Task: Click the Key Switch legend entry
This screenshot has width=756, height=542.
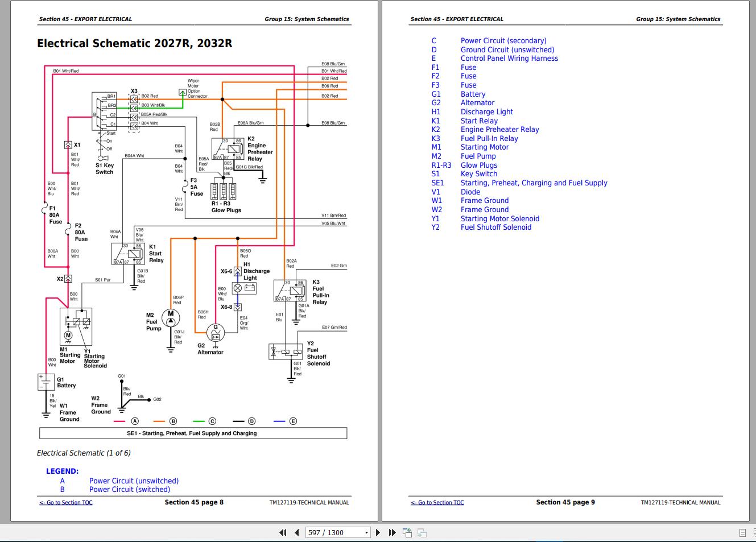Action: pos(479,174)
